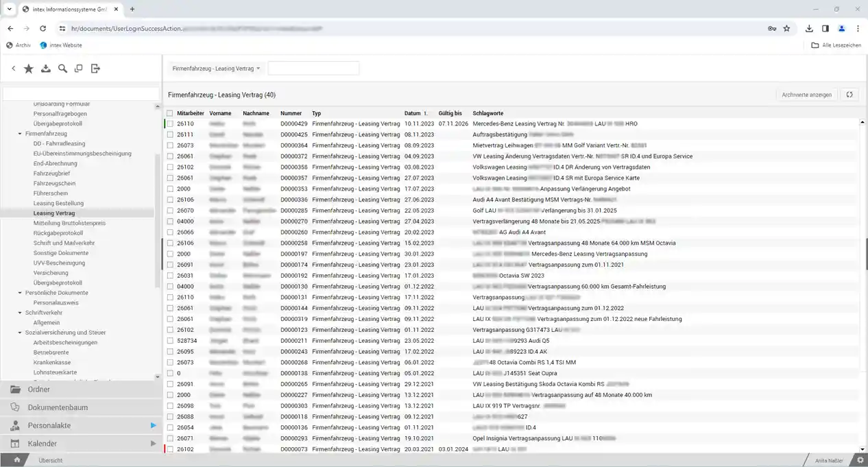The image size is (868, 467).
Task: Click the logout exit-arrow icon
Action: pyautogui.click(x=95, y=69)
